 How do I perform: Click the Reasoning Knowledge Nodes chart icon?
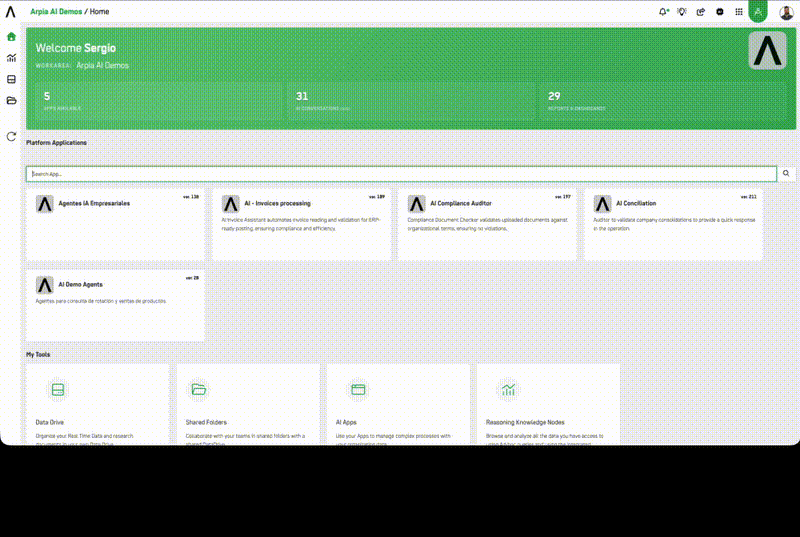[508, 390]
